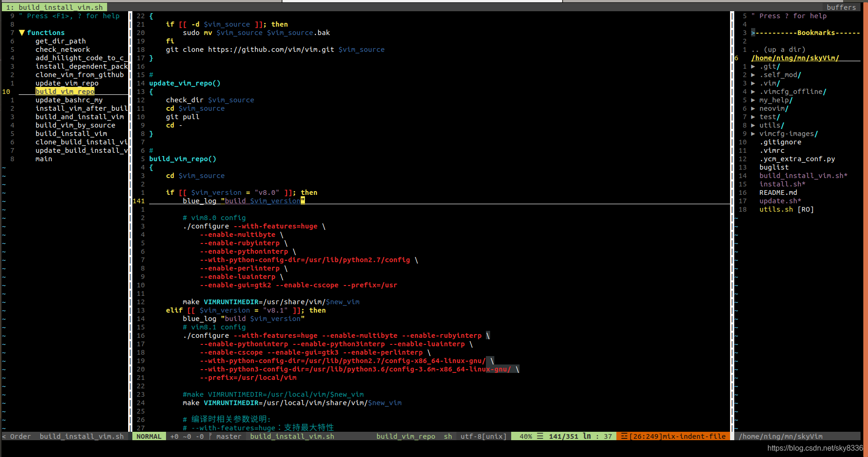868x457 pixels.
Task: Place cursor on '#make VIMRUNTIMEDIR' commented line
Action: (273, 394)
